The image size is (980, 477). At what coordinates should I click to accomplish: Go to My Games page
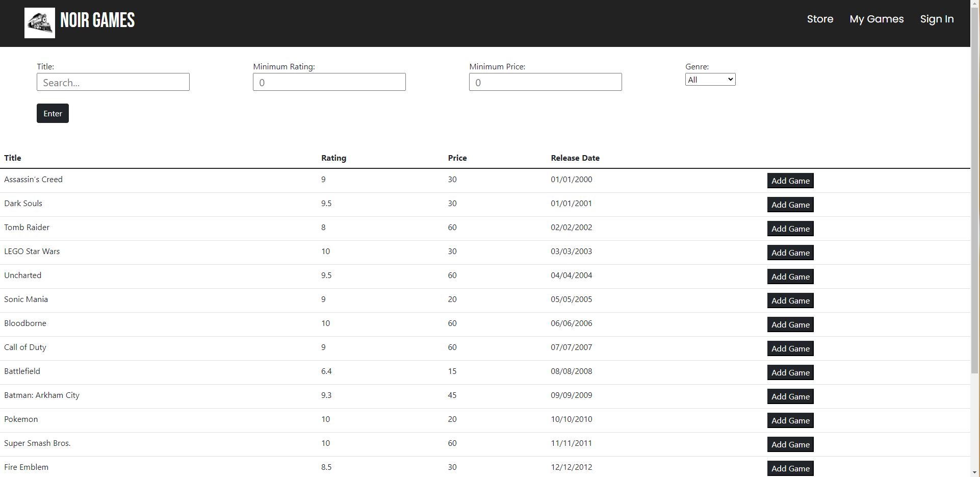tap(876, 19)
